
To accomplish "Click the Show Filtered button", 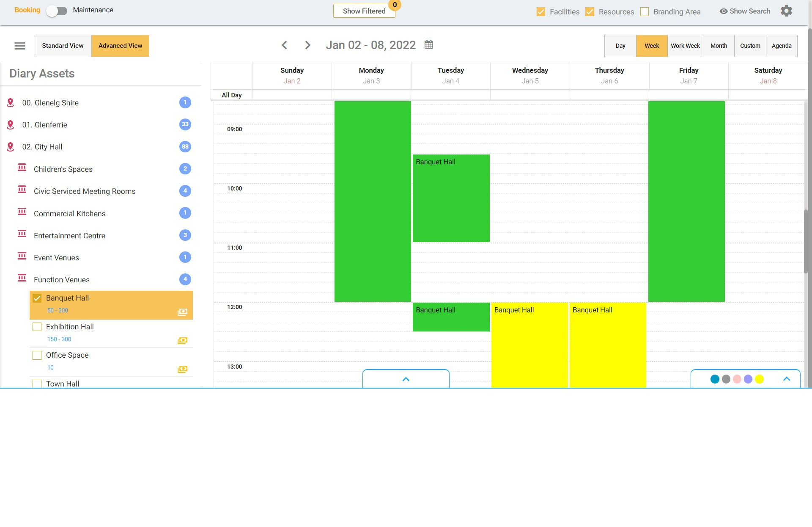I will click(x=364, y=11).
